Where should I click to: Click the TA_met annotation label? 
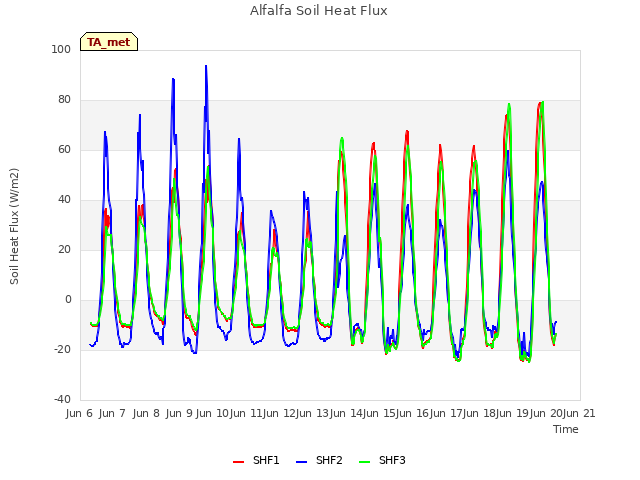pyautogui.click(x=109, y=42)
